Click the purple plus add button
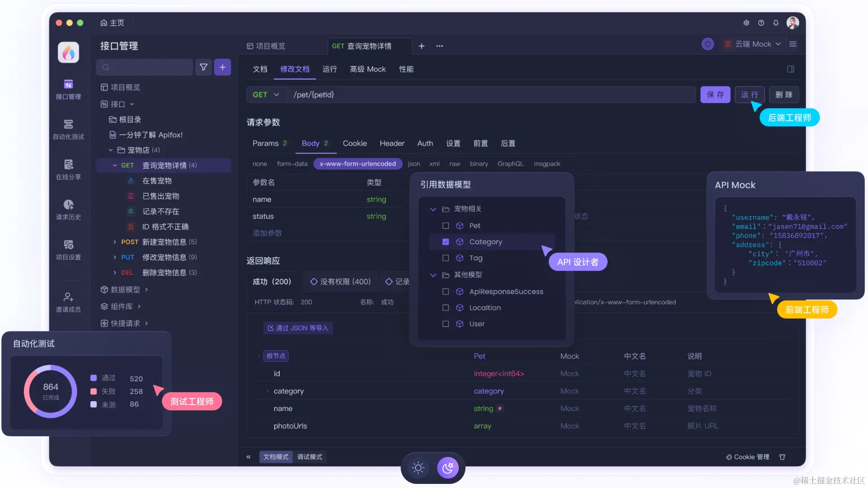This screenshot has width=868, height=488. pyautogui.click(x=223, y=67)
